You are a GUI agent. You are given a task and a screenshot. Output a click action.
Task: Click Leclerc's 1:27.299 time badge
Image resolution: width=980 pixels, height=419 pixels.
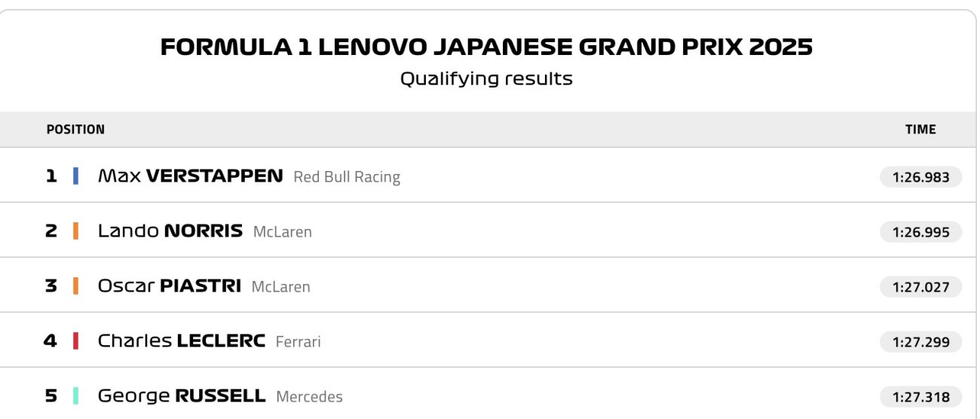920,342
